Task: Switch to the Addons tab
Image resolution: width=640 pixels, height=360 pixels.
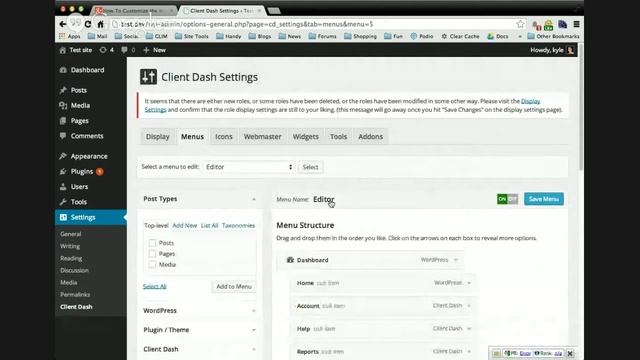Action: pos(371,137)
